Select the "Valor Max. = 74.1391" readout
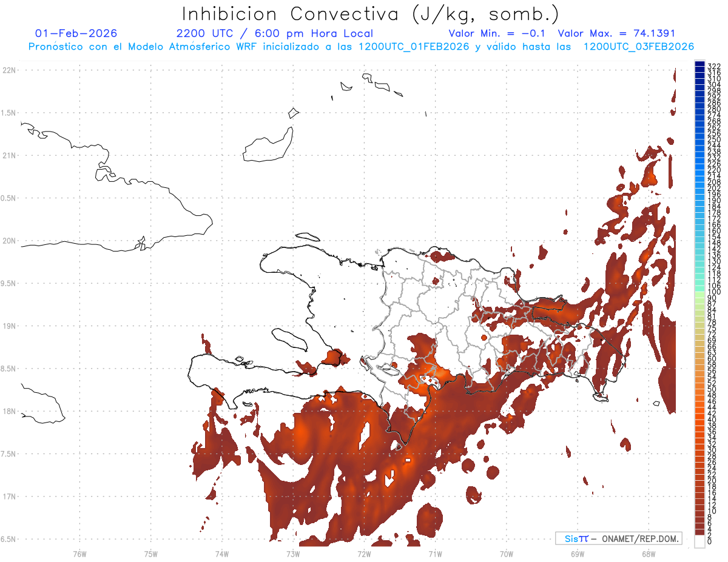Image resolution: width=728 pixels, height=562 pixels. 616,33
